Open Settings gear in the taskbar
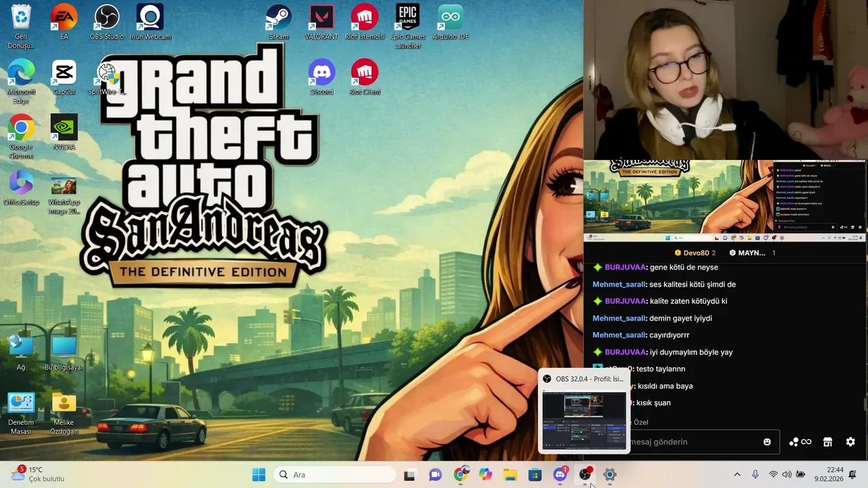868x488 pixels. pos(610,474)
